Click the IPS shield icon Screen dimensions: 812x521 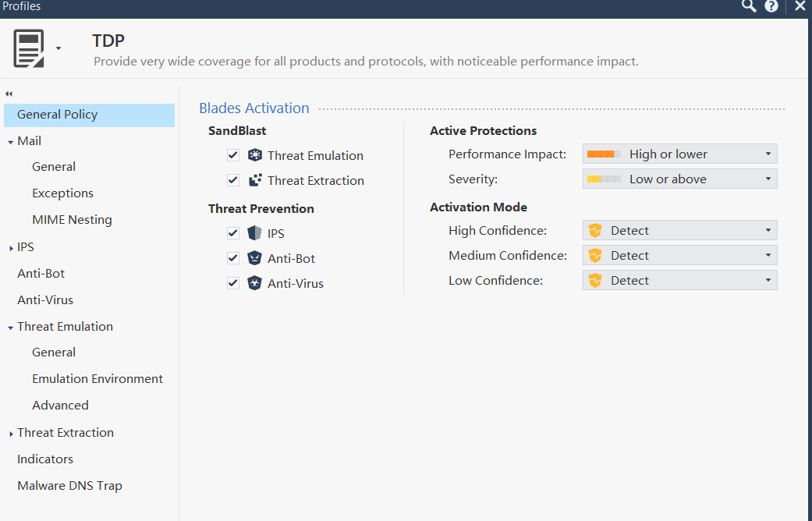tap(255, 233)
